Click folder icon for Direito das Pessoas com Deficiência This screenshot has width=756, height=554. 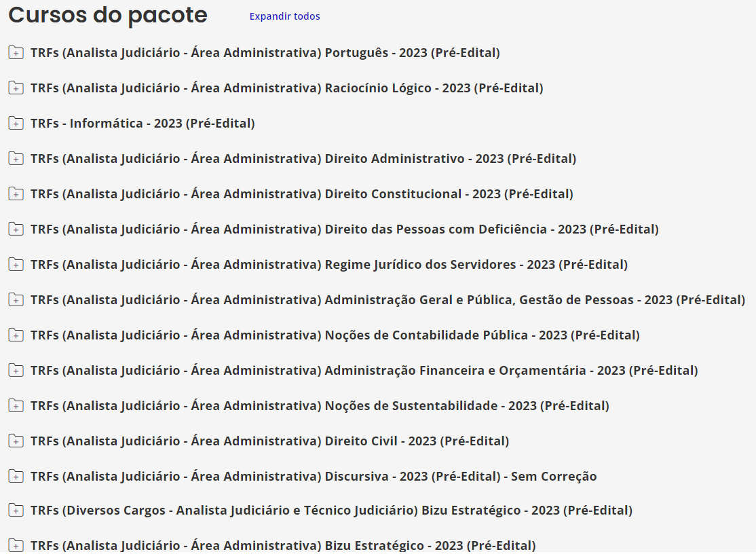pyautogui.click(x=16, y=229)
